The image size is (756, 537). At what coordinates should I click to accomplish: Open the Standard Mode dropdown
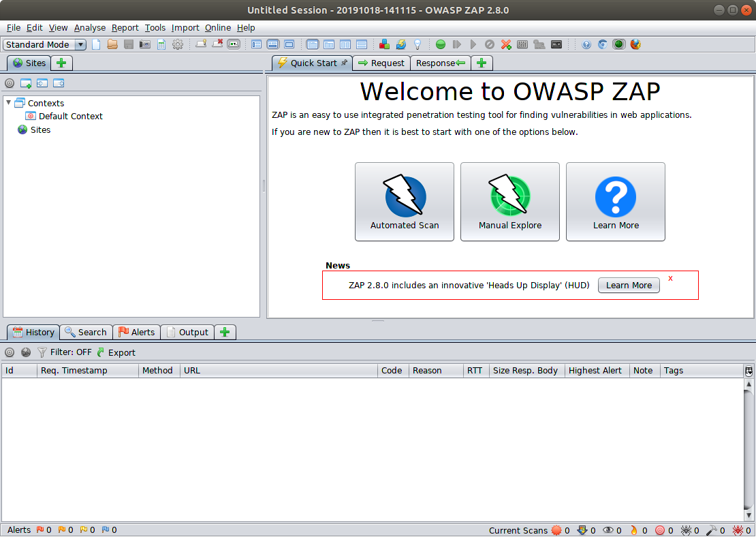(44, 44)
